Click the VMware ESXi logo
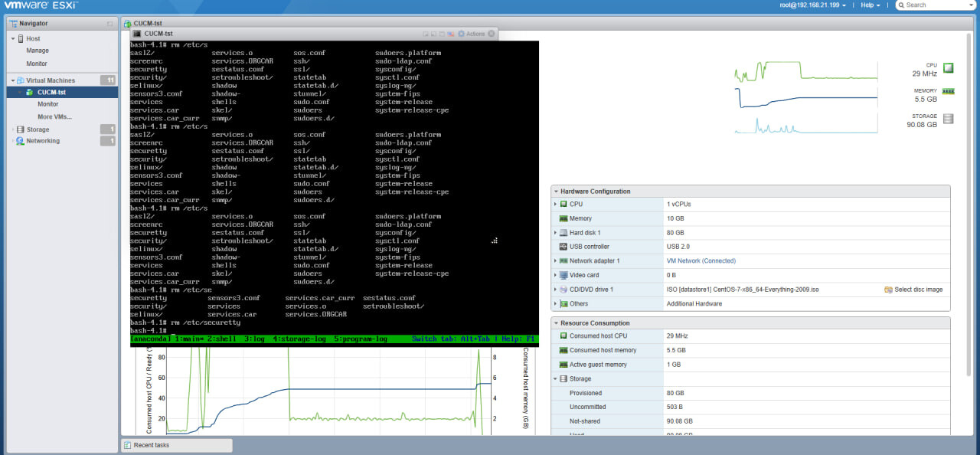Image resolution: width=980 pixels, height=455 pixels. pos(41,5)
